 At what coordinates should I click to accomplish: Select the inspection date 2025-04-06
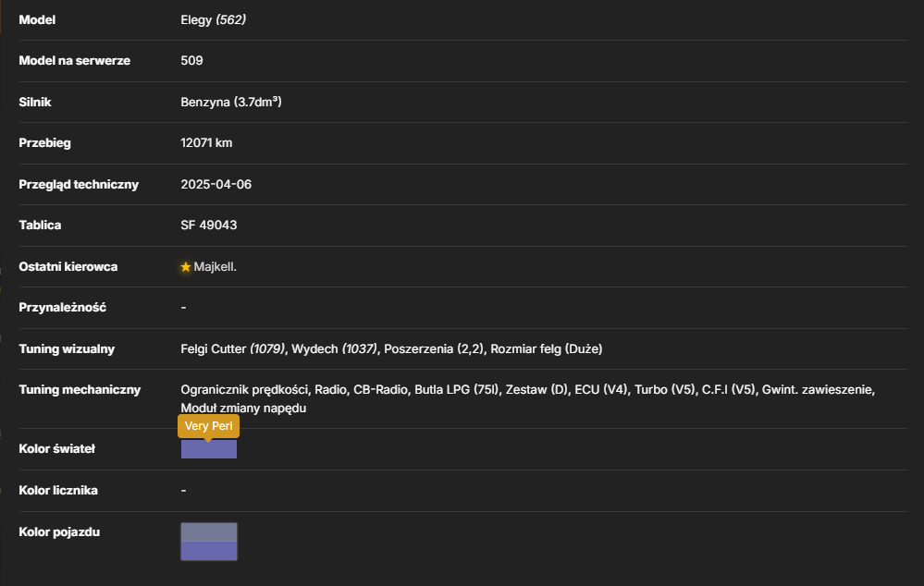216,184
